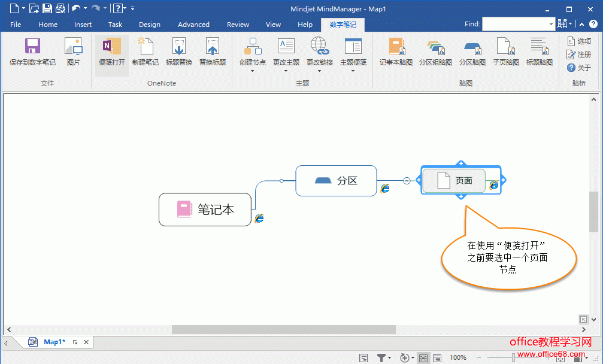
Task: Collapse the 分区 branch with minus toggle
Action: 407,181
